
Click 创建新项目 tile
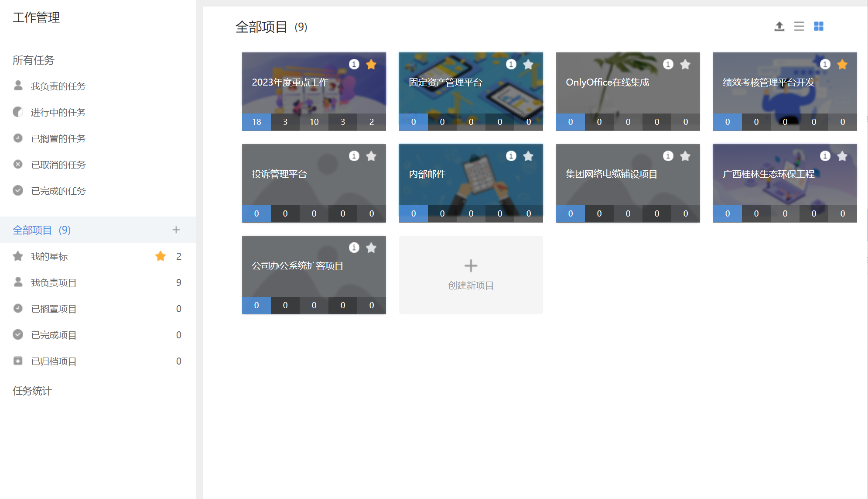pos(471,275)
